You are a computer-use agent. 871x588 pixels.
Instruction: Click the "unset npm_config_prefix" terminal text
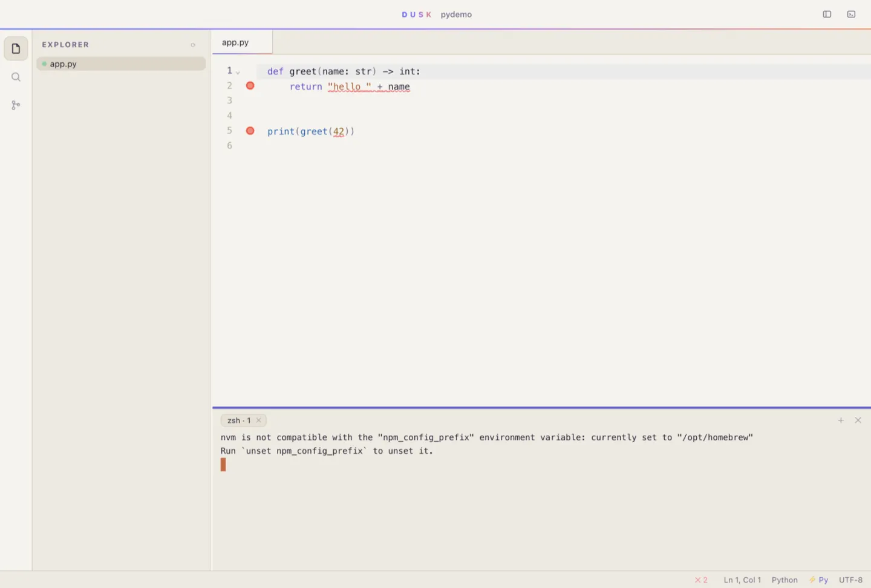tap(304, 451)
